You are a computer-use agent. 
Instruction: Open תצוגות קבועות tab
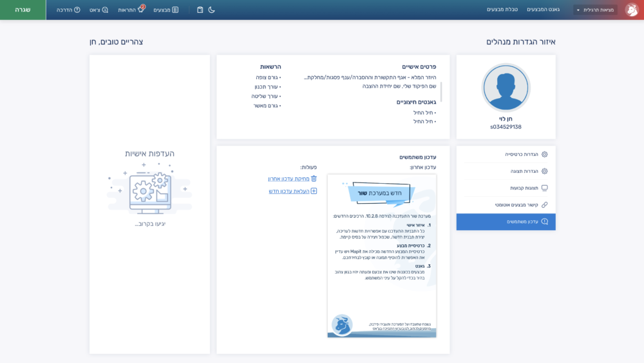pyautogui.click(x=506, y=188)
